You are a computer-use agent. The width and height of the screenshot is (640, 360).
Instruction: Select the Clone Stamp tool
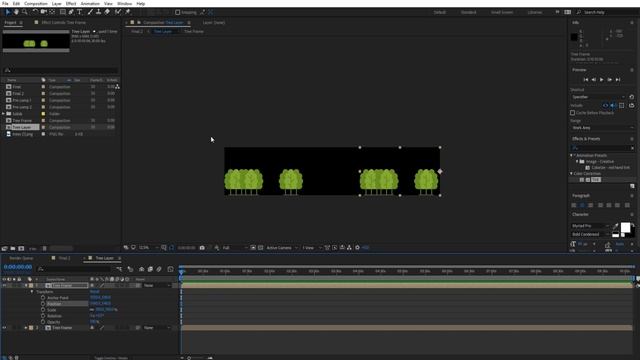click(98, 12)
